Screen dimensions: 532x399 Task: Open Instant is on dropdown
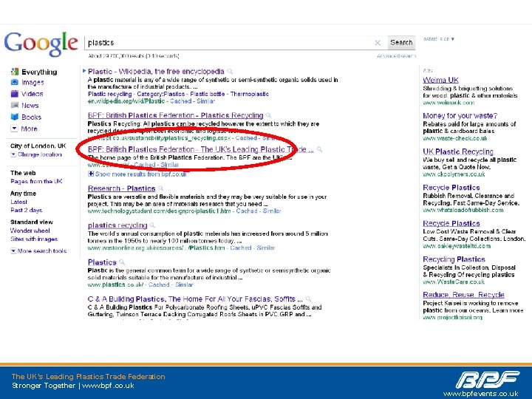[439, 39]
